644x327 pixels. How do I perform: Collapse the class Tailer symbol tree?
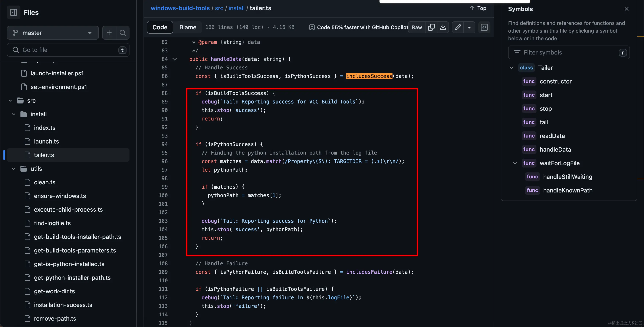tap(512, 68)
